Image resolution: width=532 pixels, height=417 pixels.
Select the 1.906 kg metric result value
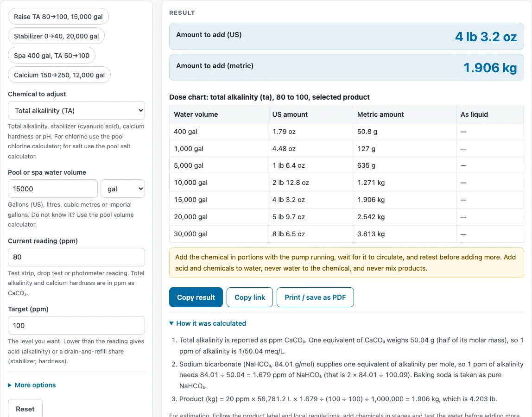coord(490,68)
